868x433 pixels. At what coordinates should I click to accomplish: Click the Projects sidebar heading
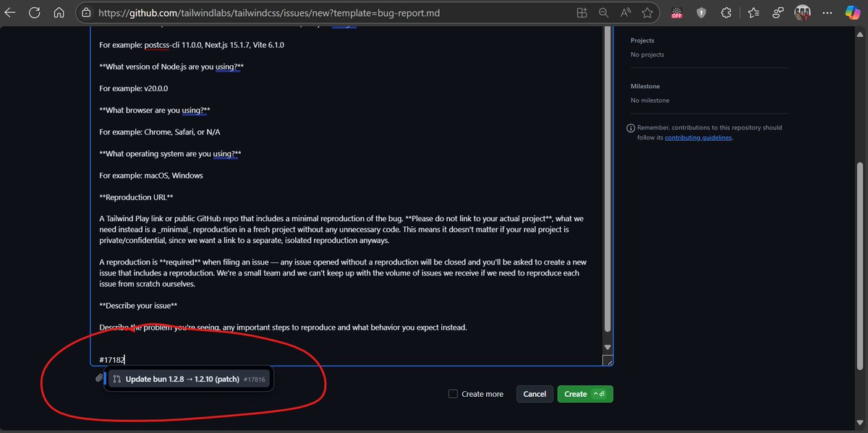point(642,40)
